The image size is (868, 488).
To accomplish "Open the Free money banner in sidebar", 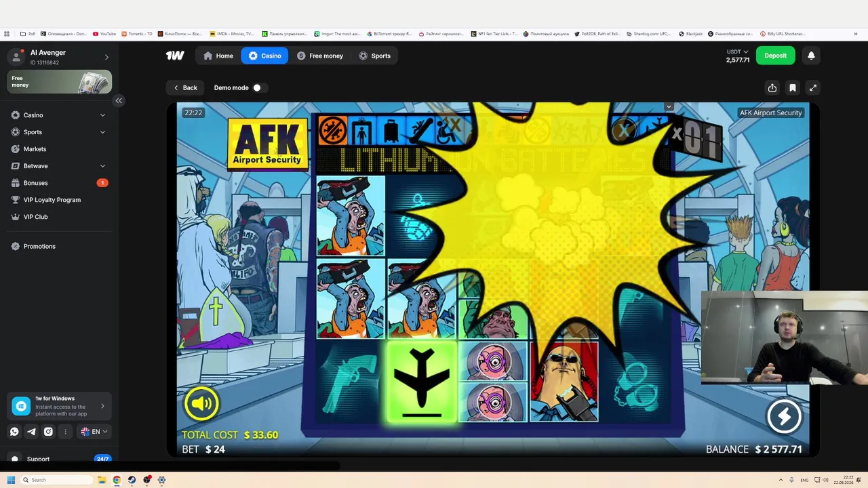I will coord(60,82).
